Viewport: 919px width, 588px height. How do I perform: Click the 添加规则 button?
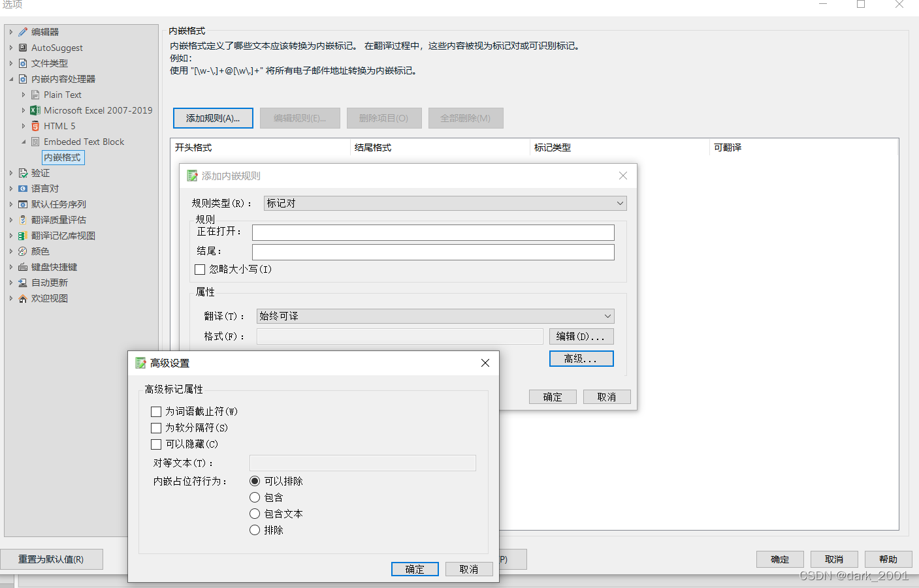tap(213, 118)
